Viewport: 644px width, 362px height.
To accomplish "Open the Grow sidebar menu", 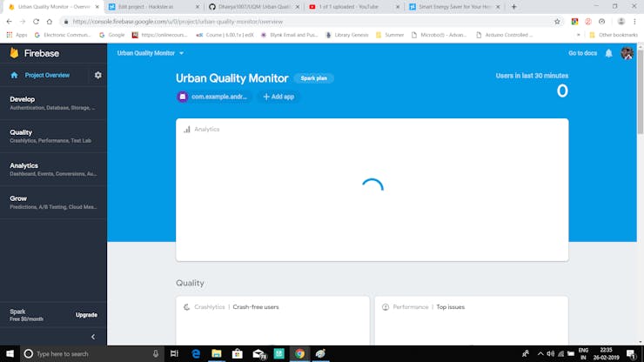I will point(53,202).
